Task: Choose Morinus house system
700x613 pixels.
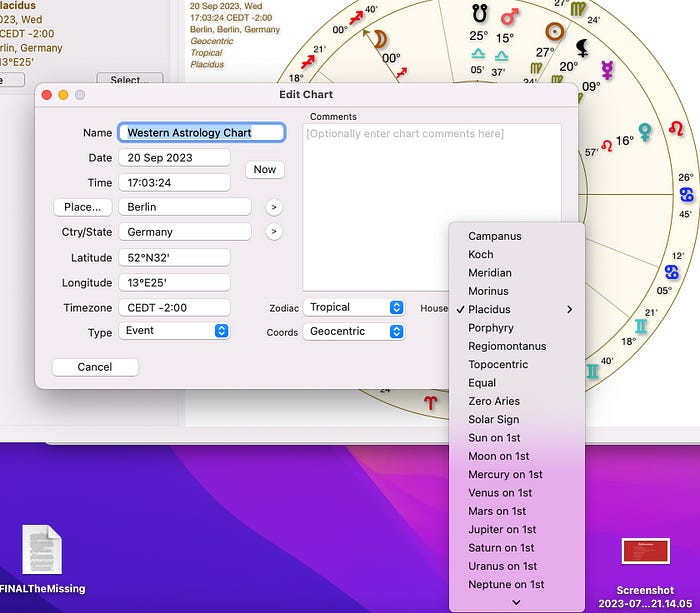Action: pos(517,291)
